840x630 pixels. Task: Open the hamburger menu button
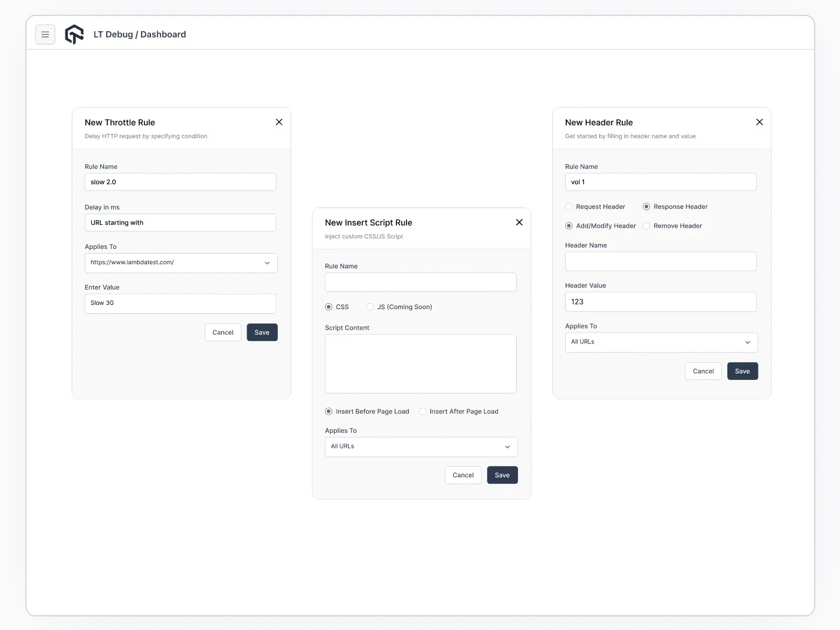pos(45,34)
